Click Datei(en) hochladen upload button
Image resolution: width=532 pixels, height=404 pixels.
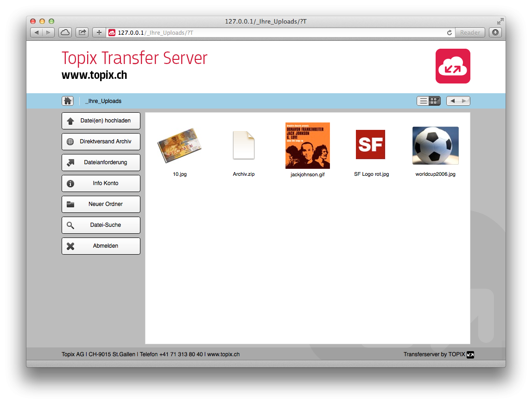pyautogui.click(x=101, y=121)
